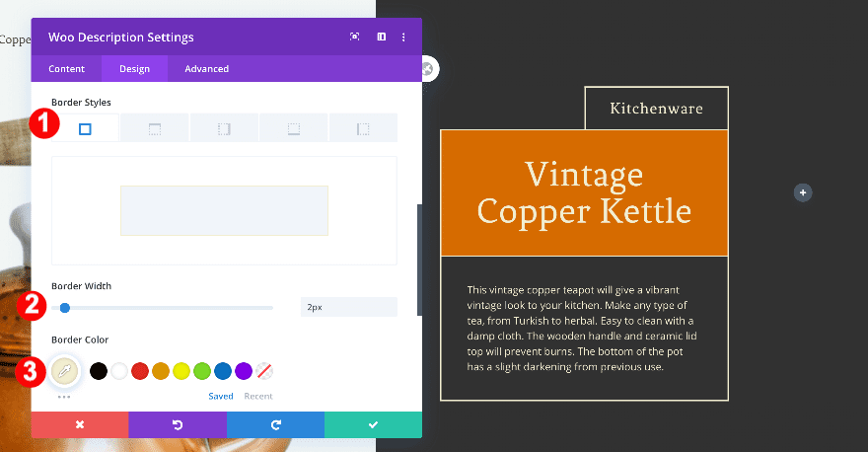Select the transparent no-color swatch
The height and width of the screenshot is (452, 868).
click(x=264, y=371)
